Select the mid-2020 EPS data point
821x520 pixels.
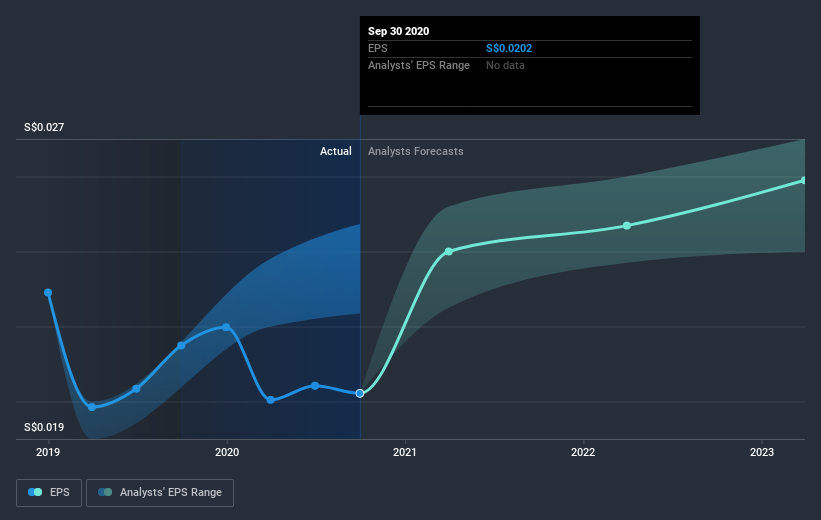[315, 386]
